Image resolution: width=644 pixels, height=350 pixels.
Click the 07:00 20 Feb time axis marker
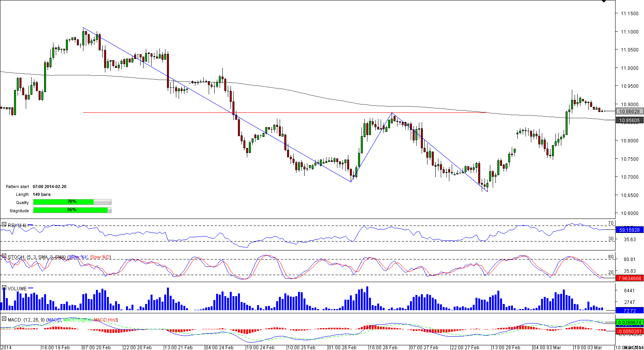tap(96, 347)
